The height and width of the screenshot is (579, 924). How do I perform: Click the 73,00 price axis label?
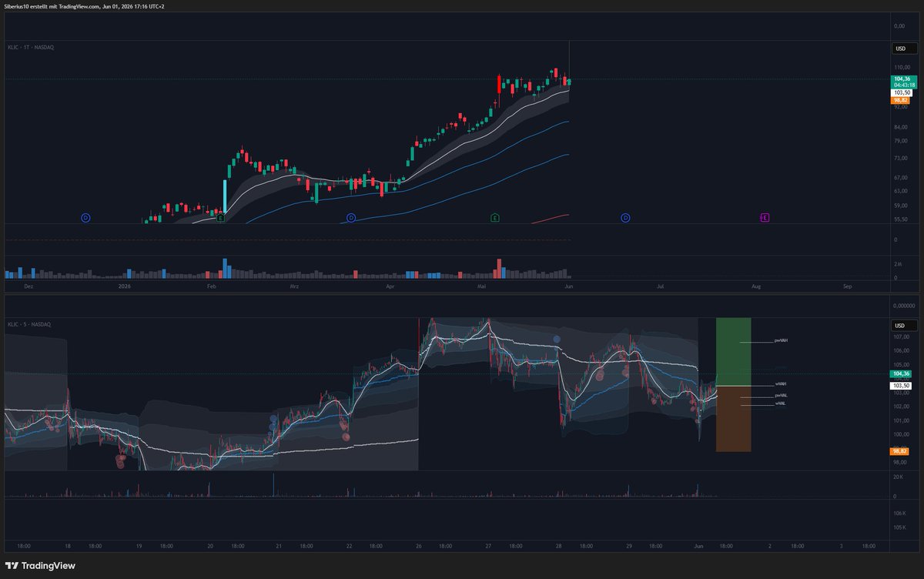[899, 158]
